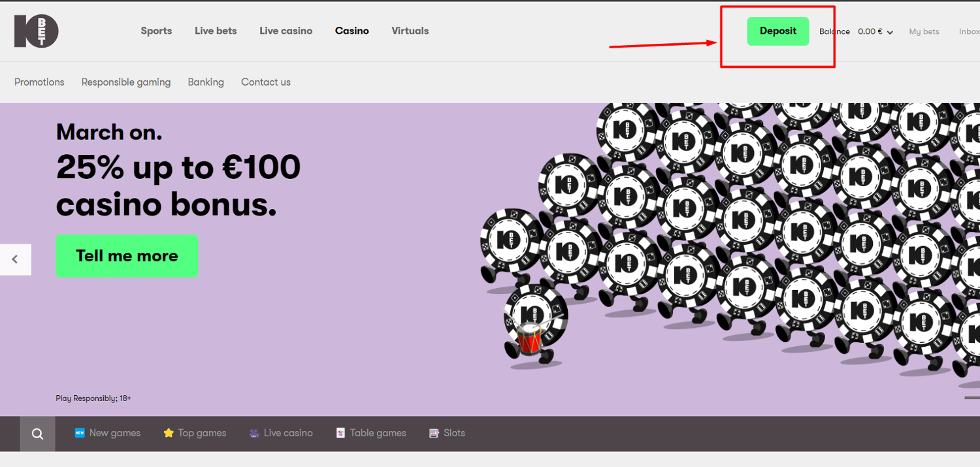Screen dimensions: 980x467
Task: Open My bets link
Action: tap(924, 31)
